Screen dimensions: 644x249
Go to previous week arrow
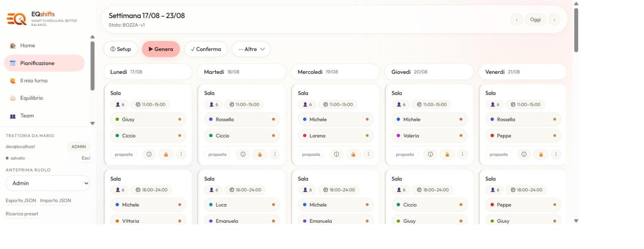tap(517, 19)
